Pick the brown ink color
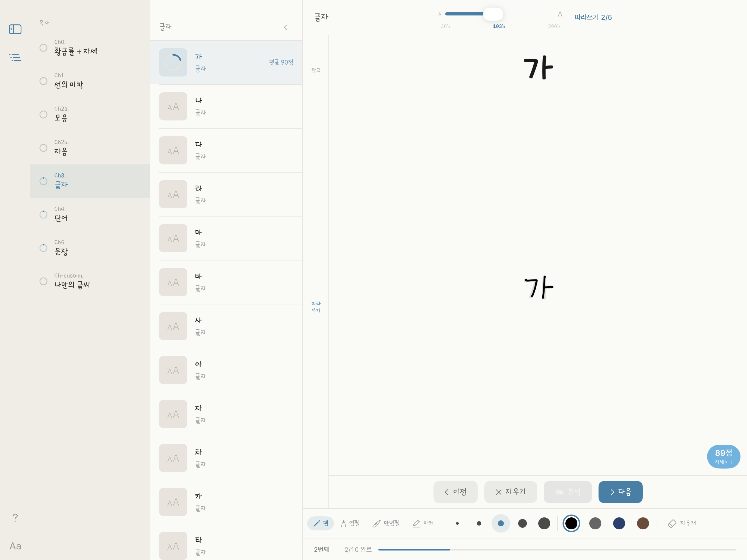This screenshot has height=560, width=747. pos(643,523)
